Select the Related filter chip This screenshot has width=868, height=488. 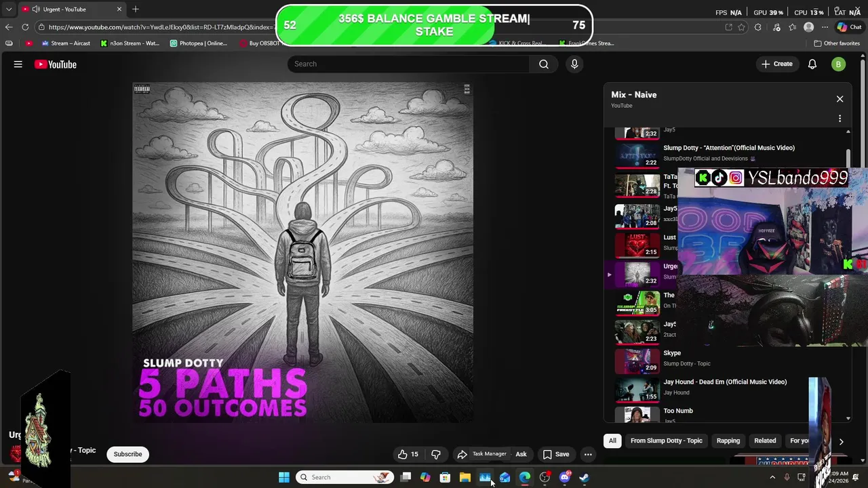tap(765, 441)
